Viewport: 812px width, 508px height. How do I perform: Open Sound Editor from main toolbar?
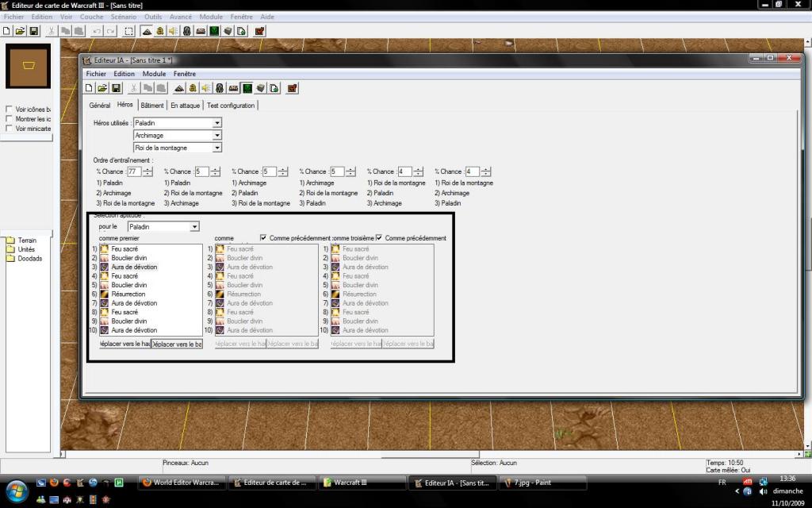(x=174, y=31)
